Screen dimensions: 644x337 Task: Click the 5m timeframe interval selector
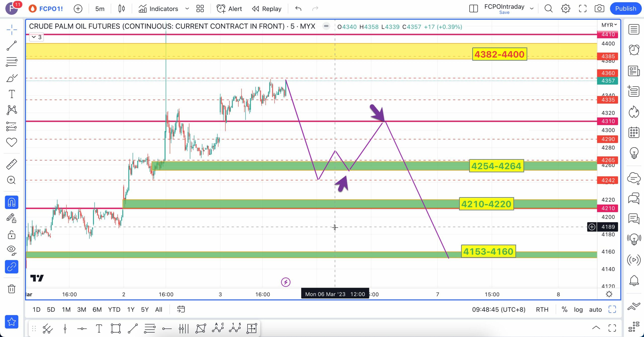click(x=100, y=9)
